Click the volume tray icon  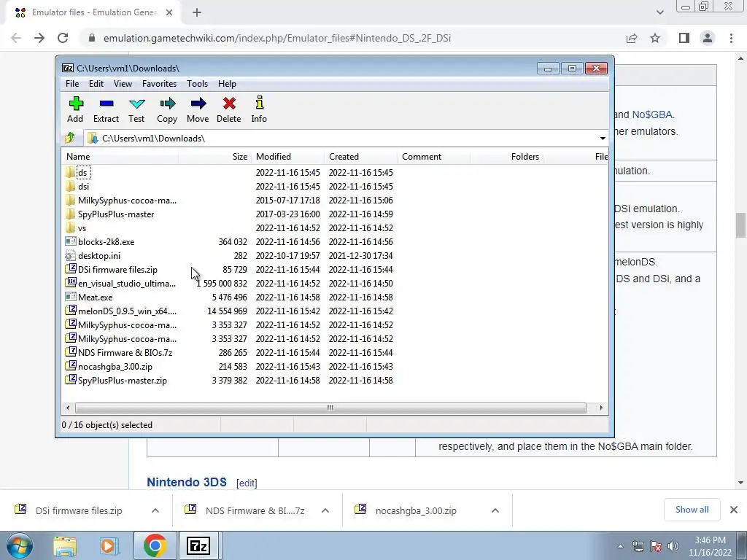[673, 546]
